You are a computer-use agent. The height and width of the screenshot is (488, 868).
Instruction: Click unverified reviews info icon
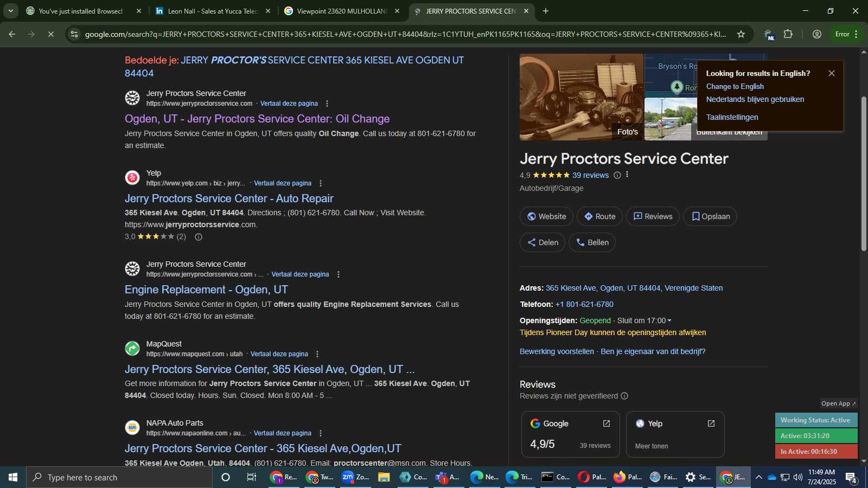[x=624, y=396]
